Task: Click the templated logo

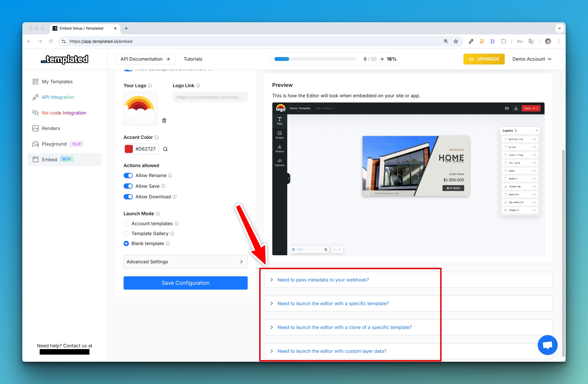Action: [x=65, y=59]
